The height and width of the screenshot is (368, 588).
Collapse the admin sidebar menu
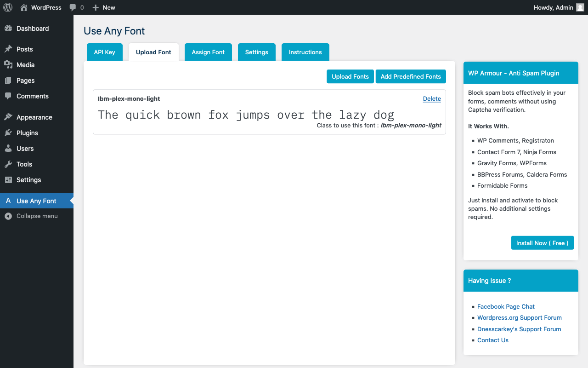point(37,216)
